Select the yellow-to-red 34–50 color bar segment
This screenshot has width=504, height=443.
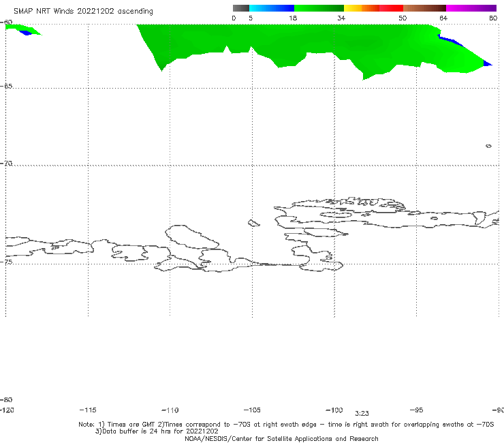[373, 8]
